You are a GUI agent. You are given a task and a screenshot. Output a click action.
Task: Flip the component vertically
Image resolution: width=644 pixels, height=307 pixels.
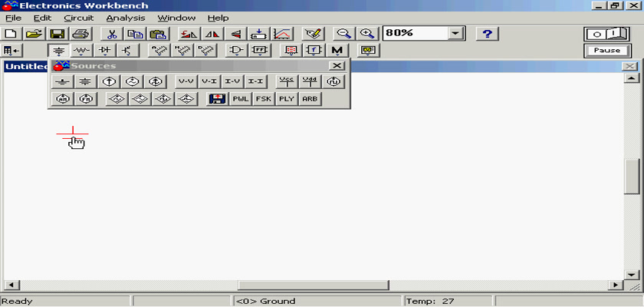pos(235,34)
